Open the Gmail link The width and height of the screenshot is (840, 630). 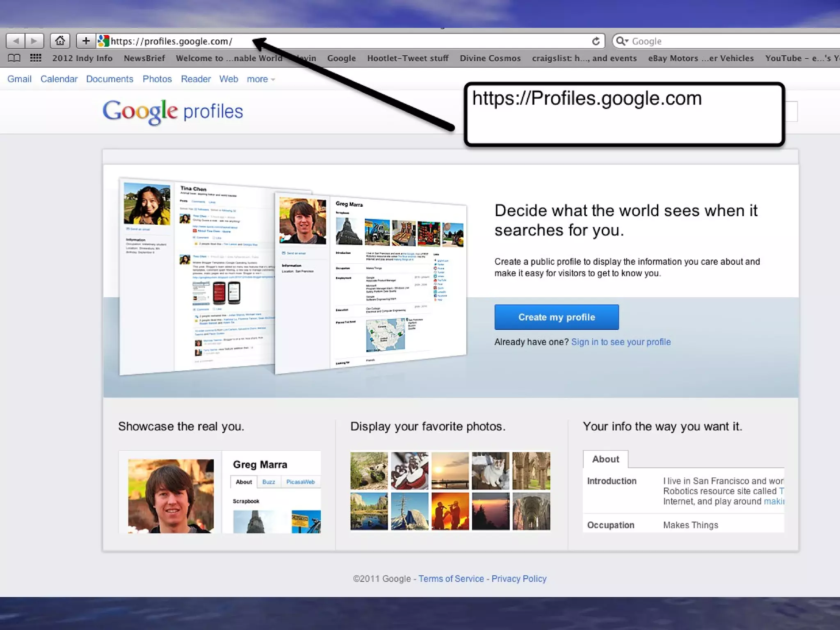(19, 79)
